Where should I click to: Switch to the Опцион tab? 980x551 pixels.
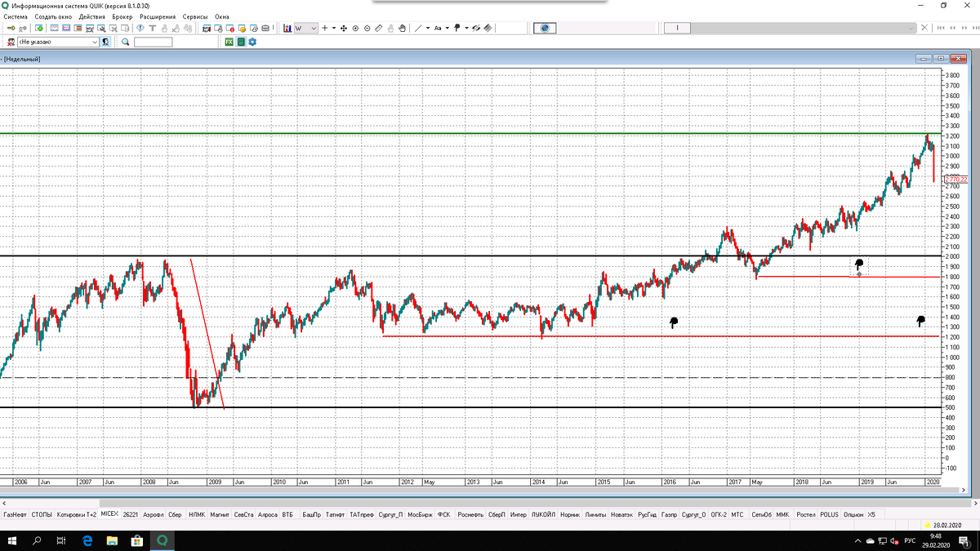(x=853, y=515)
